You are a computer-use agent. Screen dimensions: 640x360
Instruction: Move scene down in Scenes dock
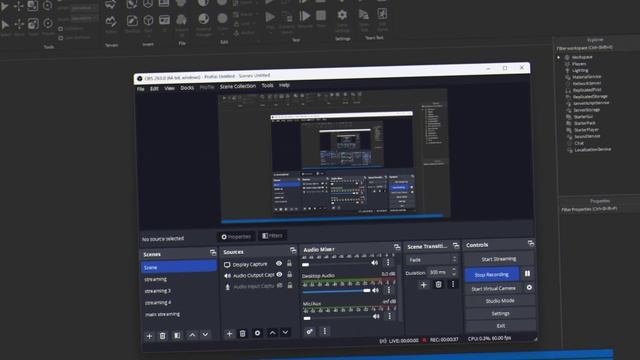pyautogui.click(x=205, y=334)
